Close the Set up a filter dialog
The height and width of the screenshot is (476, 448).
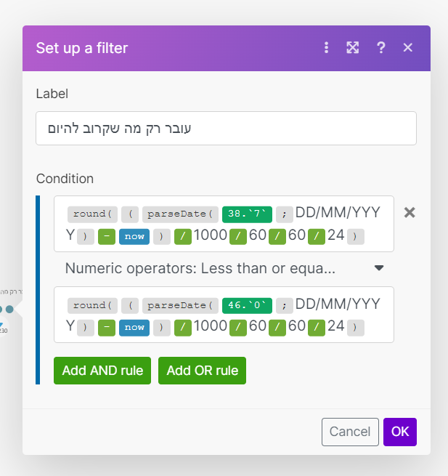[x=407, y=48]
